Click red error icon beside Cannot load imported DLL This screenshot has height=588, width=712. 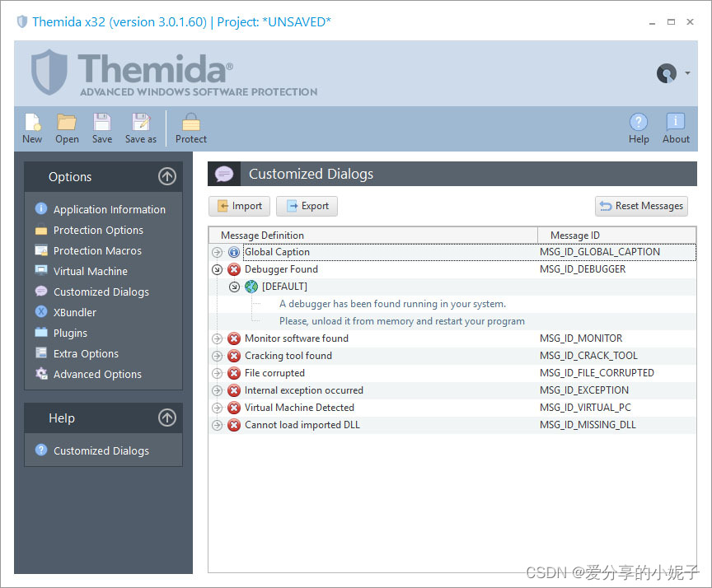[234, 425]
